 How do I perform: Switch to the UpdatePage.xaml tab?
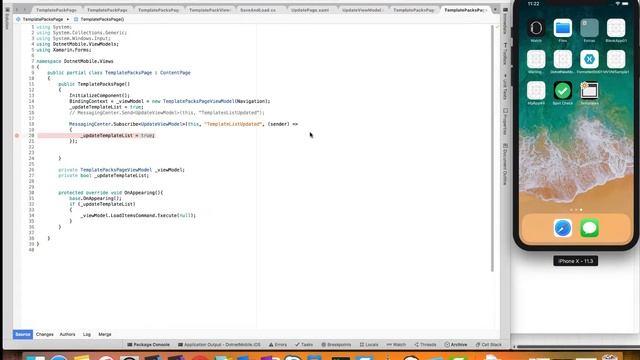(x=310, y=10)
